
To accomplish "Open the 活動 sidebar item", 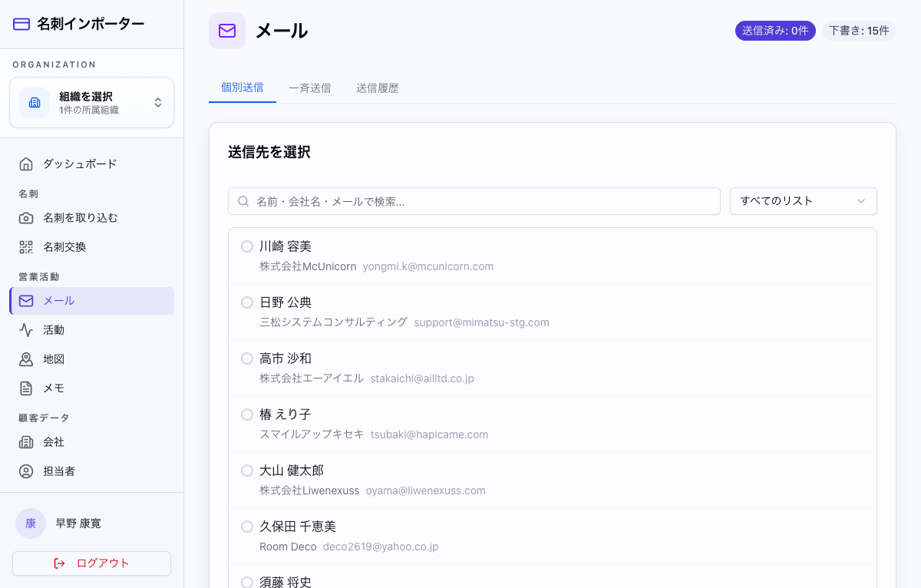I will pyautogui.click(x=92, y=330).
